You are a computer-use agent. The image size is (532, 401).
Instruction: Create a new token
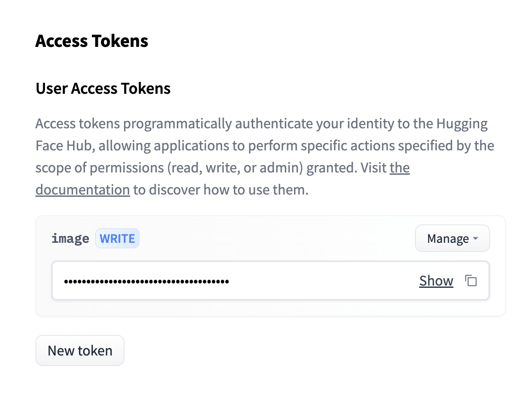[80, 350]
